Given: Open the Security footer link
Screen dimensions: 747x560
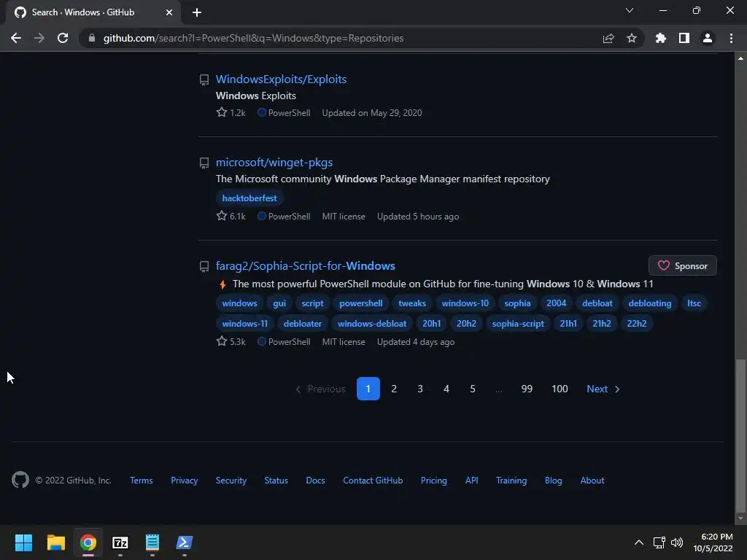Looking at the screenshot, I should click(231, 480).
